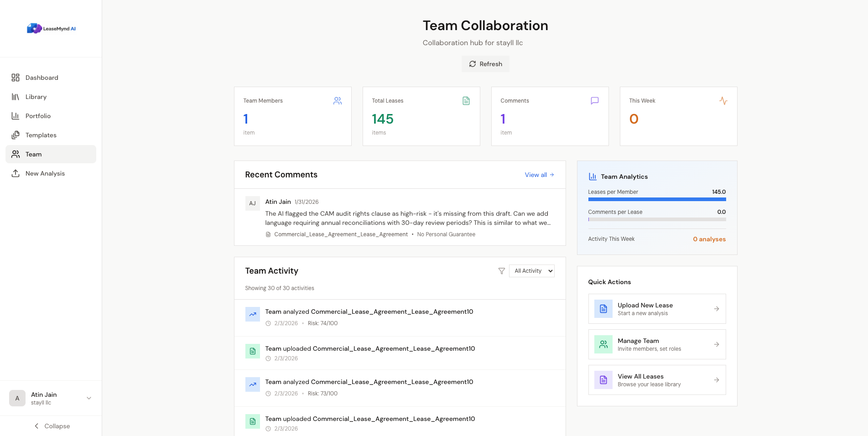
Task: Select the Upload New Lease document icon
Action: coord(603,309)
